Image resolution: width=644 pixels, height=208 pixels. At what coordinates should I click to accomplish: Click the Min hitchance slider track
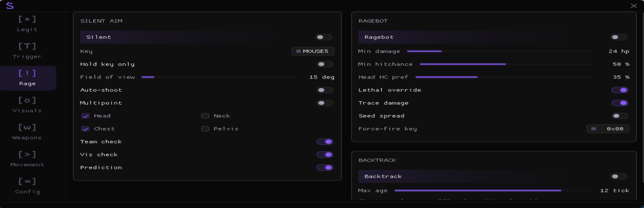click(x=505, y=64)
